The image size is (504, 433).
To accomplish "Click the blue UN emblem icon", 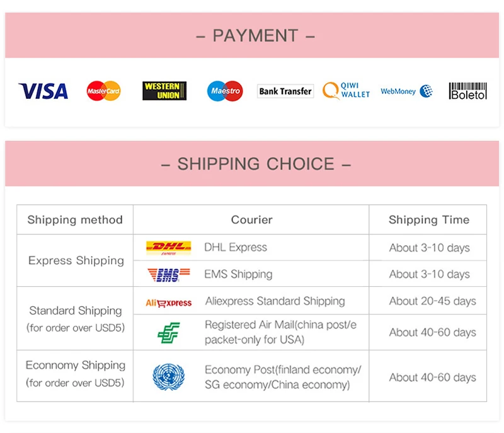I will coord(168,377).
